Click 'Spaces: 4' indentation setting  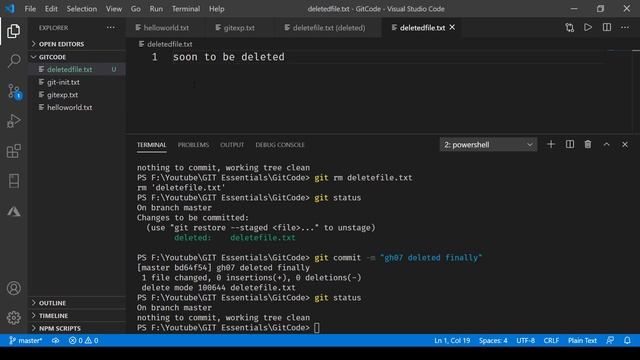493,340
